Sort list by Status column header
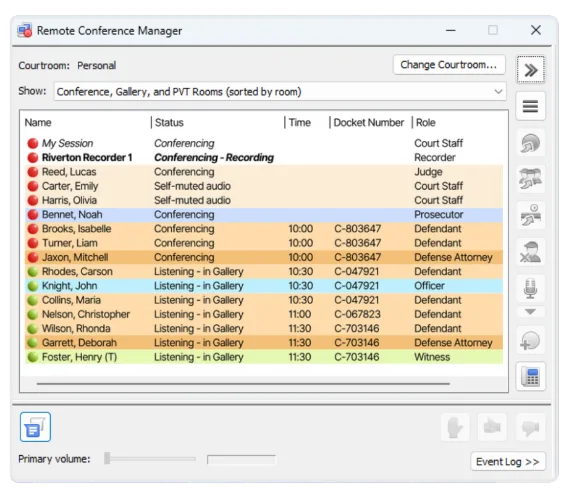This screenshot has height=500, width=565. [x=169, y=122]
